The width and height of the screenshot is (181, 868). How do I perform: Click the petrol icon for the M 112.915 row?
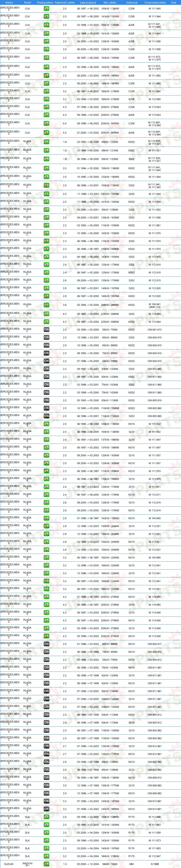point(46,280)
